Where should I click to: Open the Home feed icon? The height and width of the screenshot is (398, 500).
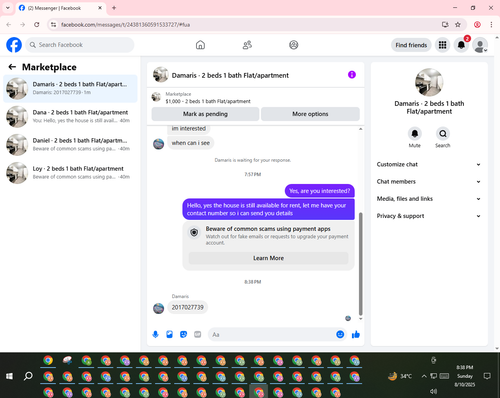point(200,45)
